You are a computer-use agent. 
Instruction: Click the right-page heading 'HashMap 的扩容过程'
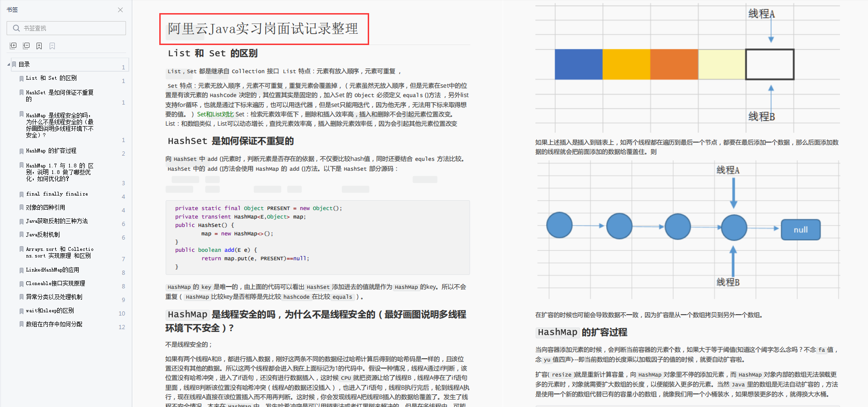click(582, 332)
